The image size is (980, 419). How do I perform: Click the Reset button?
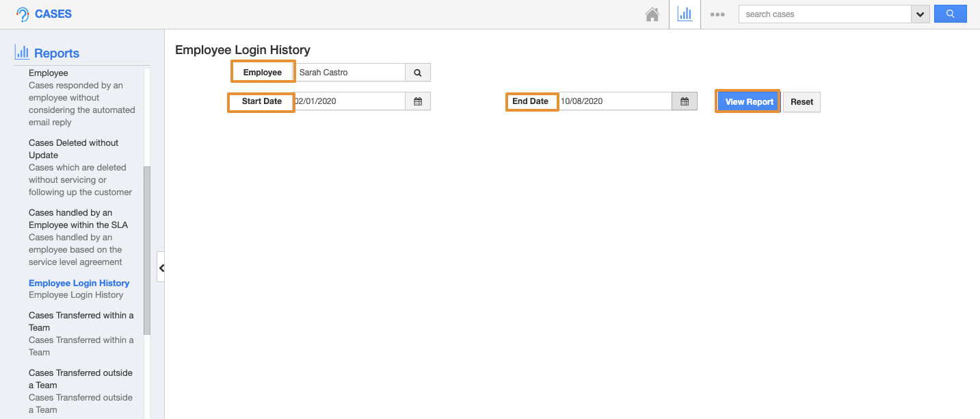click(802, 102)
